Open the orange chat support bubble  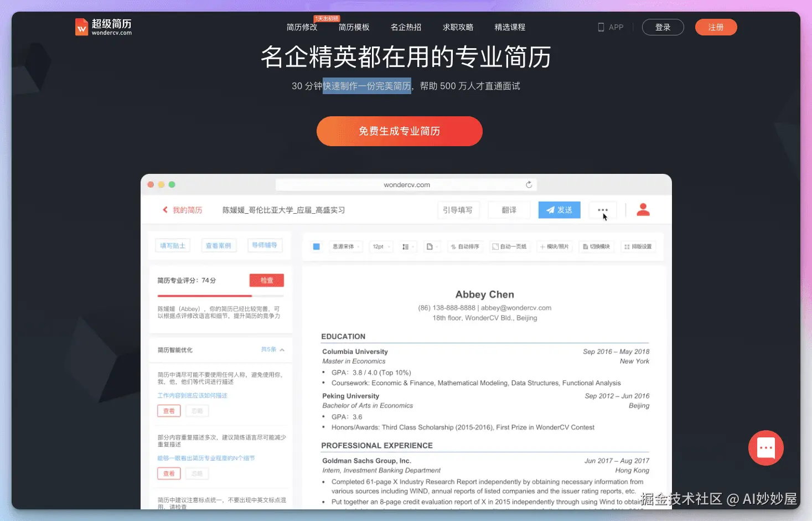766,447
